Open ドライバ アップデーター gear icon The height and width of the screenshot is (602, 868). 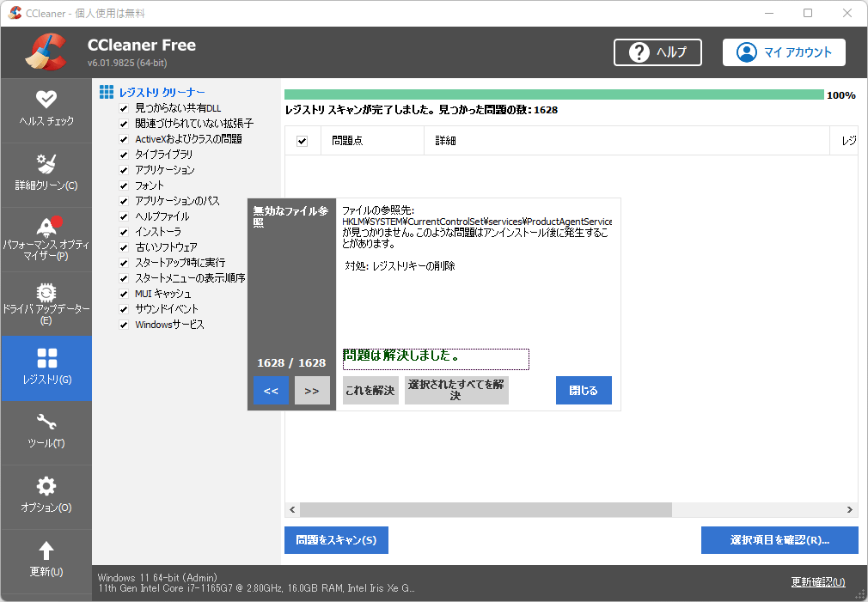46,292
